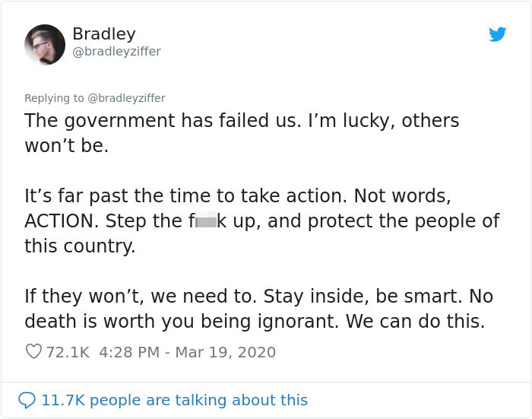532x419 pixels.
Task: Click the Twitter bird logo
Action: point(498,34)
